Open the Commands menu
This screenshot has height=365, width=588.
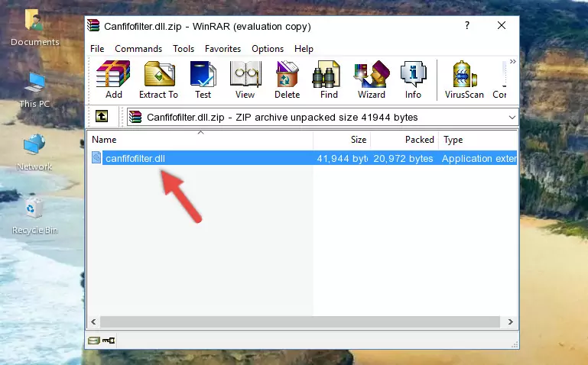[138, 49]
